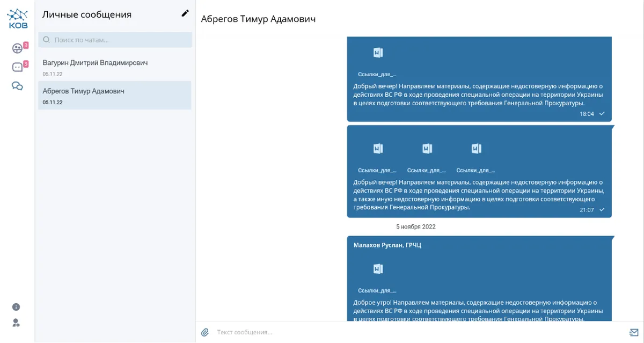Click the sender name "Малахов Руслан, ГРЧЦ"
Image resolution: width=644 pixels, height=343 pixels.
click(387, 245)
